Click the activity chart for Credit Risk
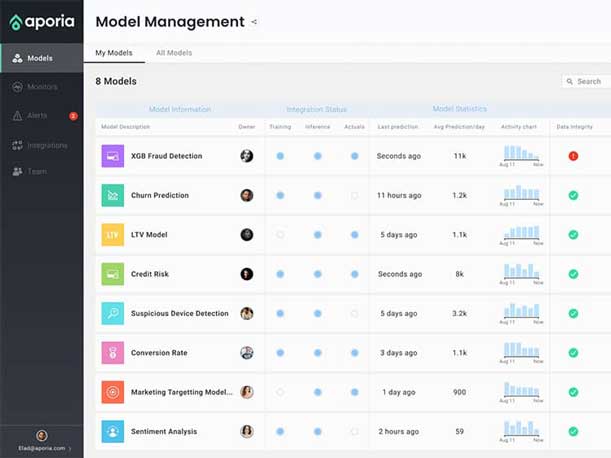Viewport: 611px width, 458px height. pos(521,271)
